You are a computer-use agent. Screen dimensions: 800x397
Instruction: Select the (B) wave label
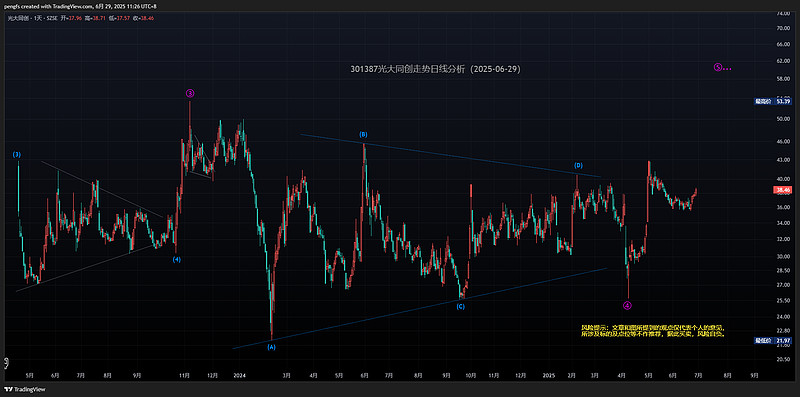(x=363, y=135)
